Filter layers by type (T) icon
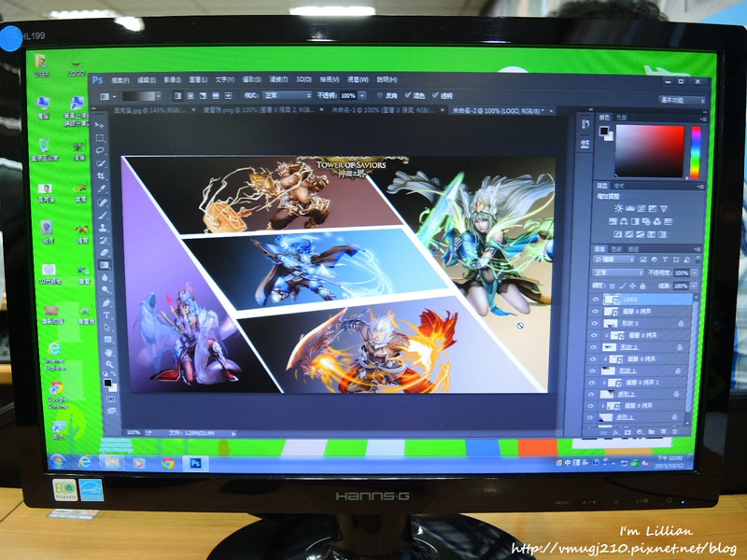This screenshot has height=560, width=747. (x=665, y=260)
